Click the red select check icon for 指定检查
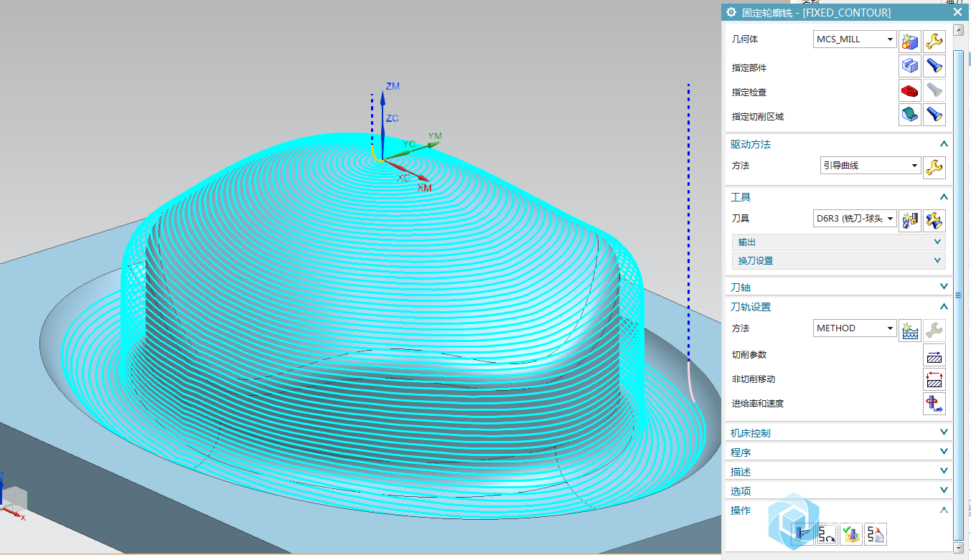This screenshot has height=560, width=971. [x=910, y=90]
